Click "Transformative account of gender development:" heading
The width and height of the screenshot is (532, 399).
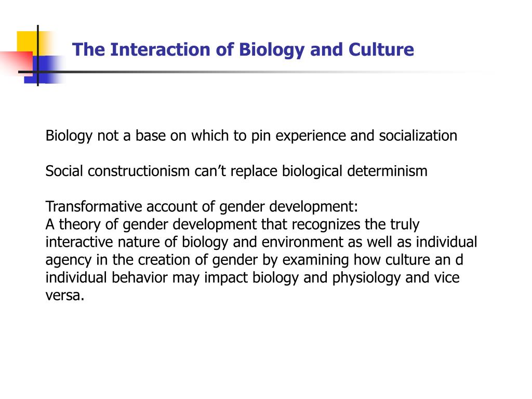202,206
